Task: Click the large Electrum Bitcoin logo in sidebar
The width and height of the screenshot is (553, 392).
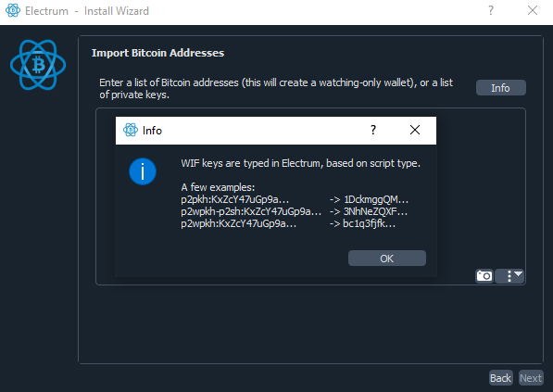Action: [38, 65]
